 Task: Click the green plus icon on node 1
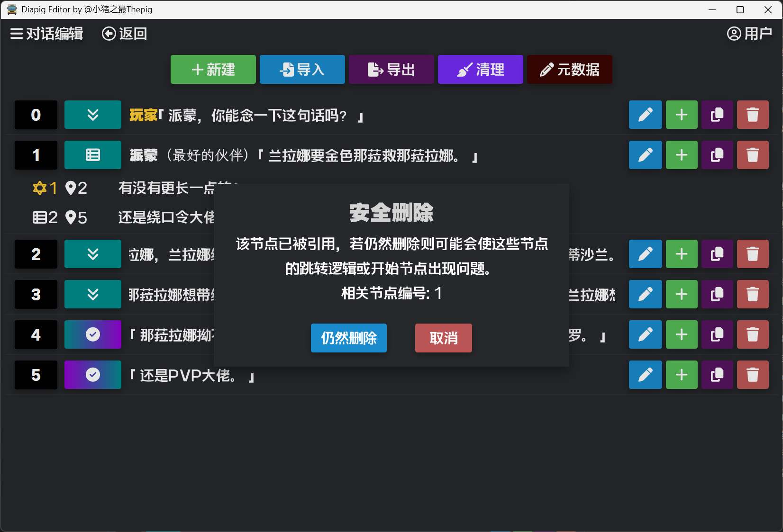[x=682, y=155]
